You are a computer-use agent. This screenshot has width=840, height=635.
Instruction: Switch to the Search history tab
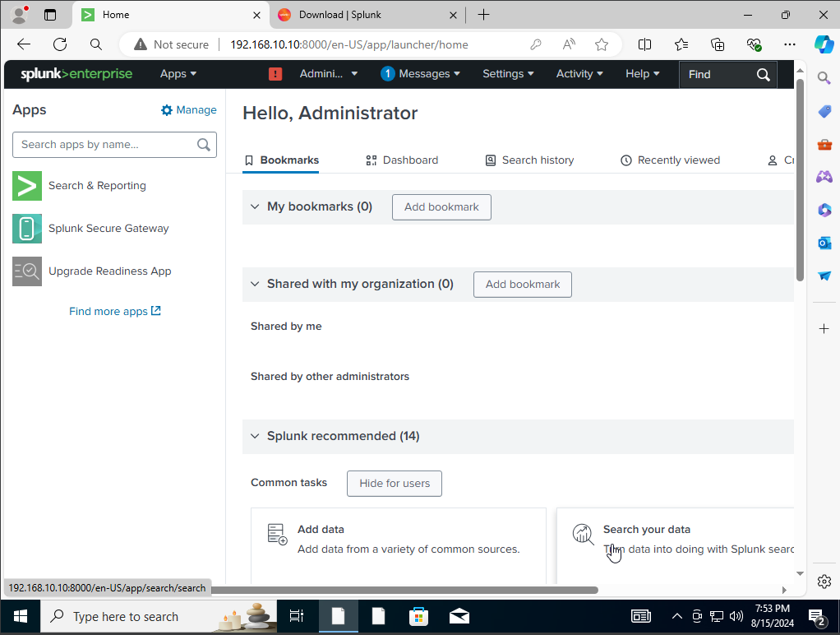tap(529, 160)
